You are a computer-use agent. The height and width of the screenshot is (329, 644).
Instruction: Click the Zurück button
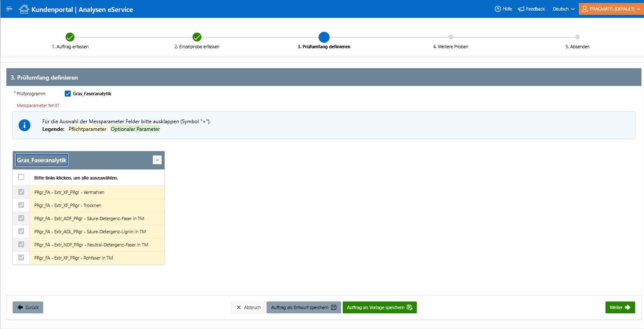click(28, 307)
